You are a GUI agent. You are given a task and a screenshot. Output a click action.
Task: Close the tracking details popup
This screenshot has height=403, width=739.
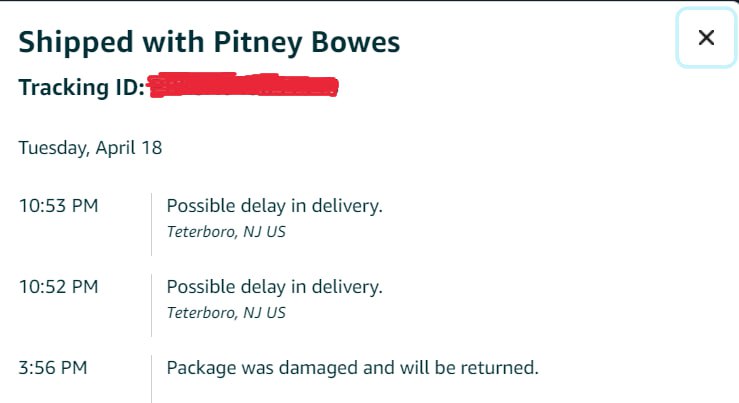[706, 38]
